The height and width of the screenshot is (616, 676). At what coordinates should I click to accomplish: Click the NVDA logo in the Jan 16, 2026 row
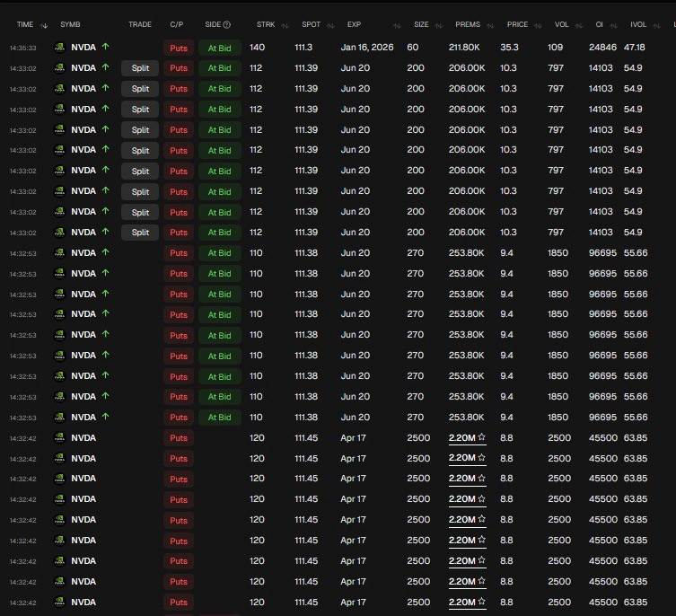[59, 48]
